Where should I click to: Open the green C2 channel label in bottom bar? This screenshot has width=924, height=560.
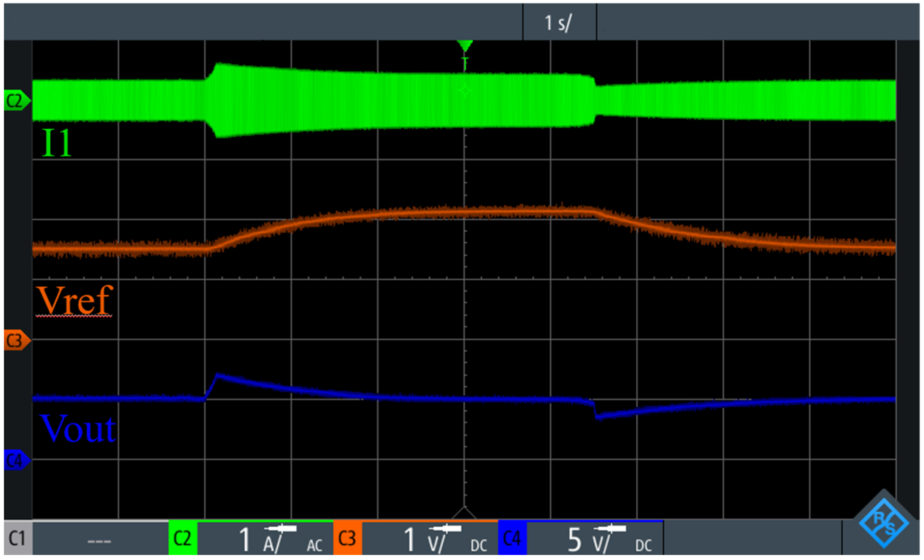(x=183, y=538)
